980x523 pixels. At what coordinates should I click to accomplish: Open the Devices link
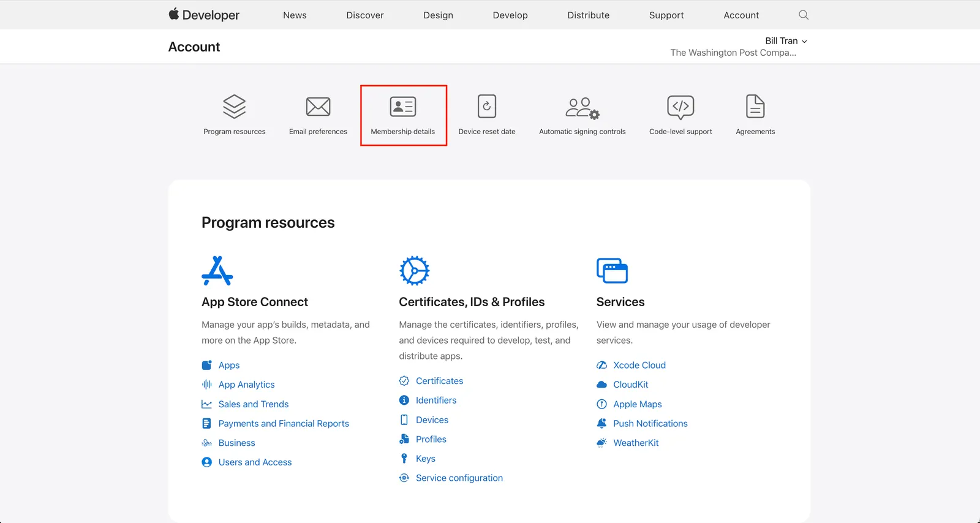[x=432, y=420]
